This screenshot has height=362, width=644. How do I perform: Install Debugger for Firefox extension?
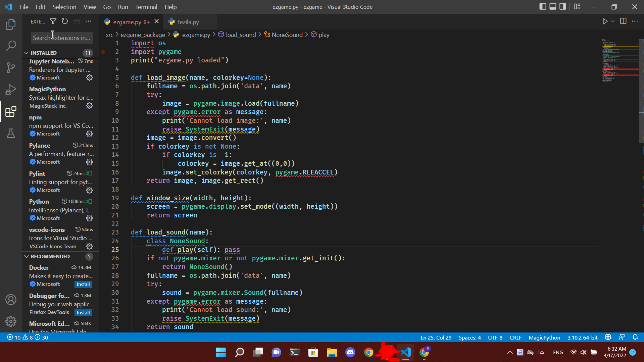click(x=83, y=313)
